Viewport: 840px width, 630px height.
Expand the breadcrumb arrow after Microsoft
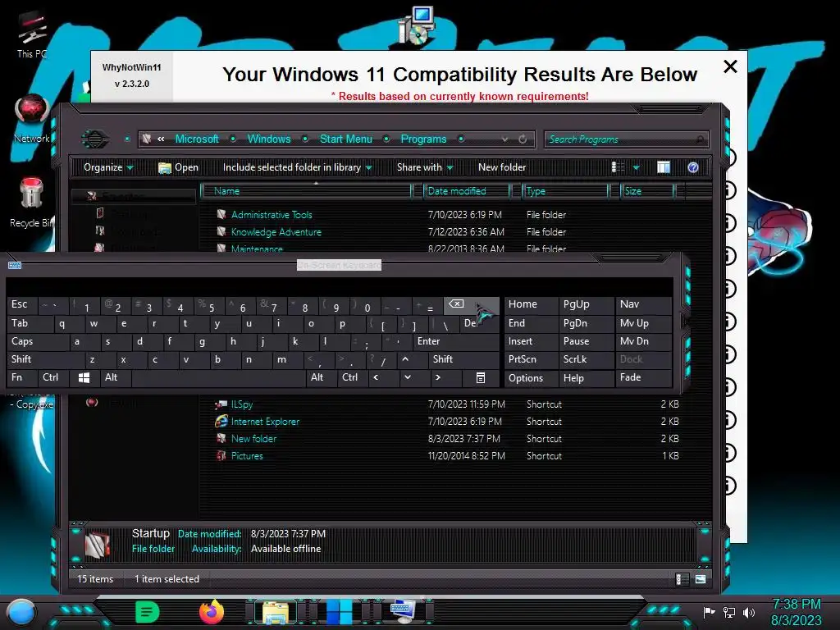233,139
